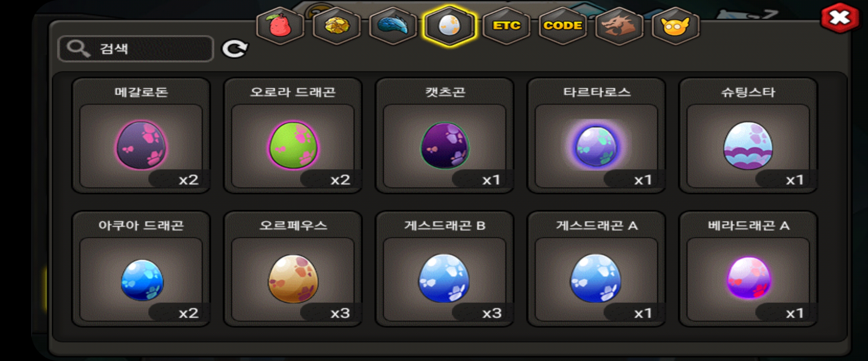Click the magnifying glass search icon
Viewport: 868px width, 361px height.
pos(78,49)
